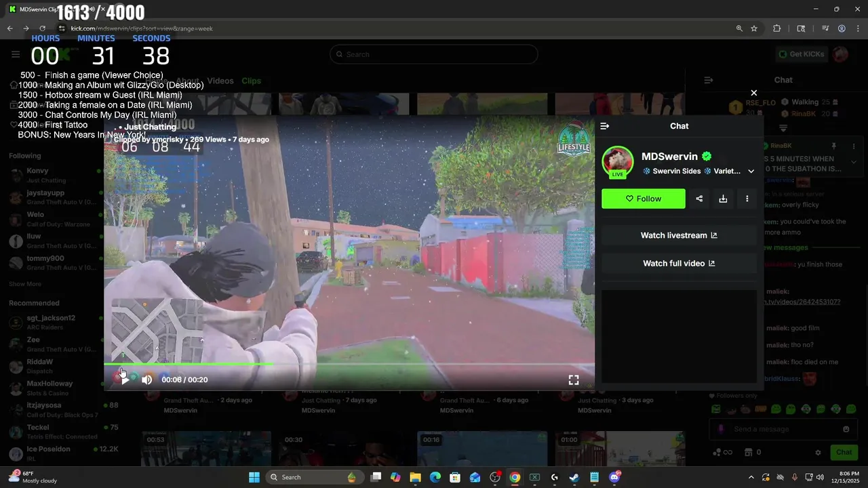Open the emoji picker in chat input
This screenshot has height=488, width=868.
tap(846, 429)
